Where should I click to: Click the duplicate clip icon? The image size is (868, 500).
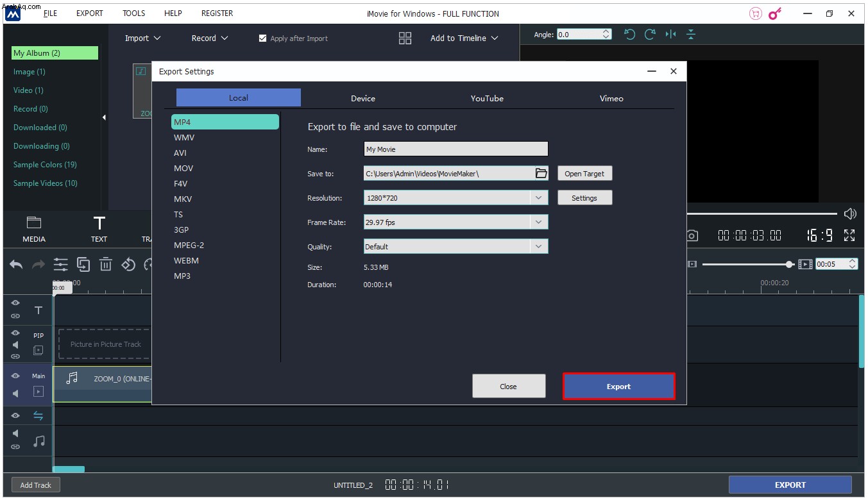[x=83, y=264]
